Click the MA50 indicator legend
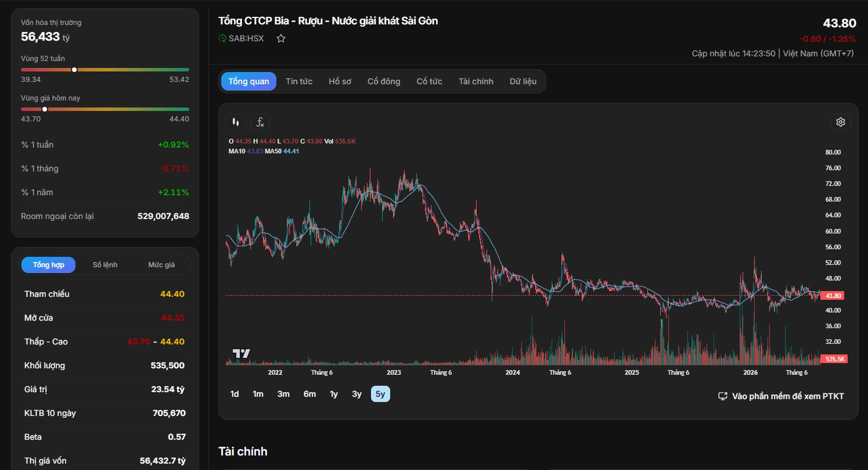This screenshot has height=470, width=868. click(282, 151)
